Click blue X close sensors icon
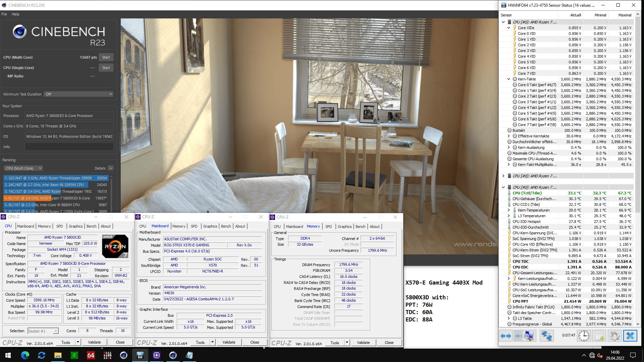This screenshot has width=644, height=362. point(630,336)
